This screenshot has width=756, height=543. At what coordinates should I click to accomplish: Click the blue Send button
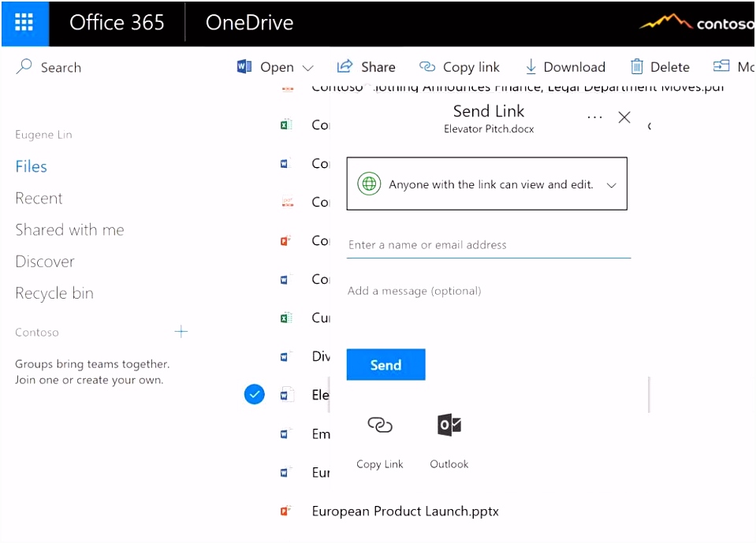(x=385, y=365)
